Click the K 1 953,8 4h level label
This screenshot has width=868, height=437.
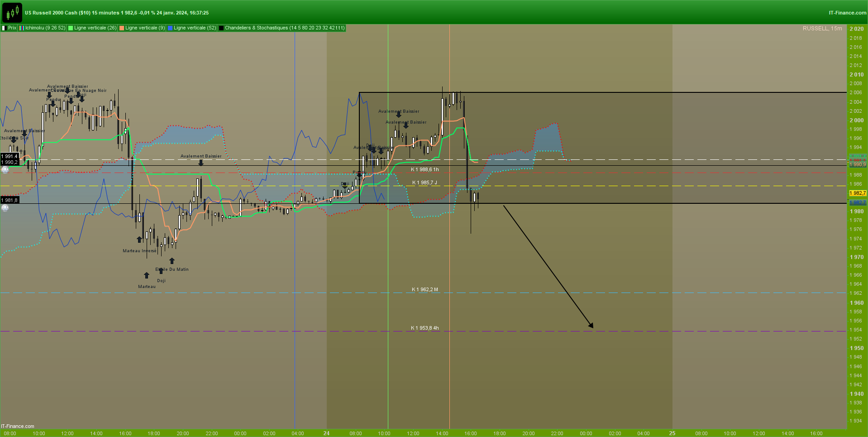tap(424, 328)
